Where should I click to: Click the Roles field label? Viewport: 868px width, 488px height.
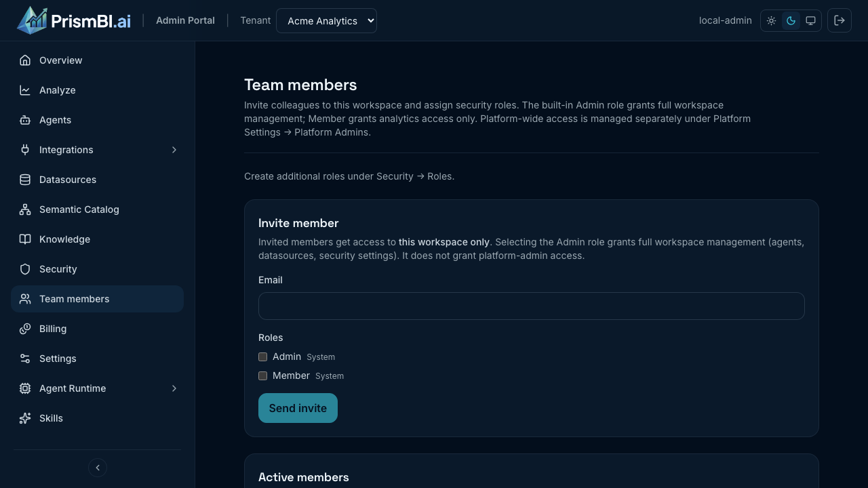(271, 338)
